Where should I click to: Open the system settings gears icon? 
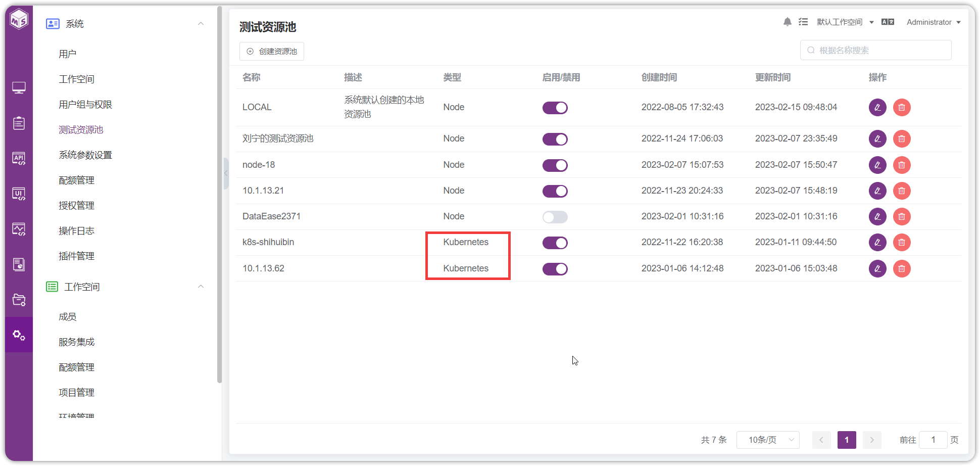pyautogui.click(x=19, y=335)
